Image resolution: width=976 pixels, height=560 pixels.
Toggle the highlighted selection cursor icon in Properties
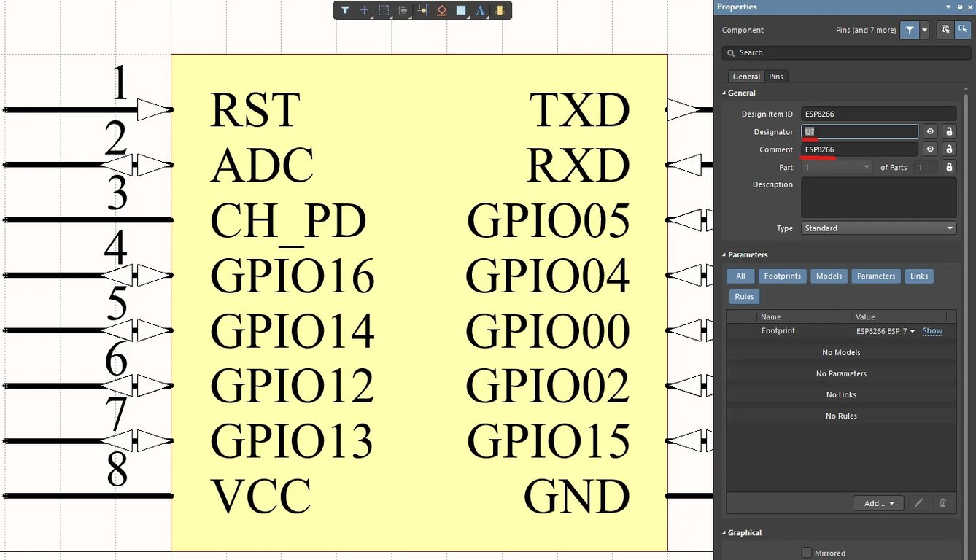(x=963, y=30)
